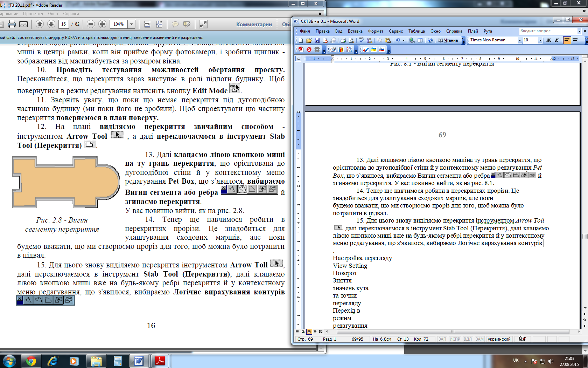Toggle left alignment in Word
This screenshot has height=368, width=588.
[x=567, y=40]
